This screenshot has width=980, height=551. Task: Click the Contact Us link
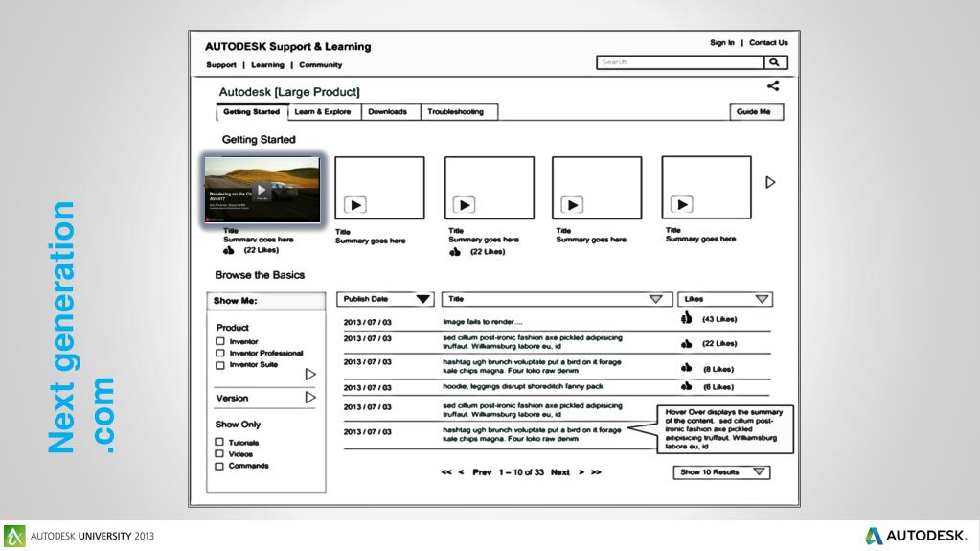(768, 42)
